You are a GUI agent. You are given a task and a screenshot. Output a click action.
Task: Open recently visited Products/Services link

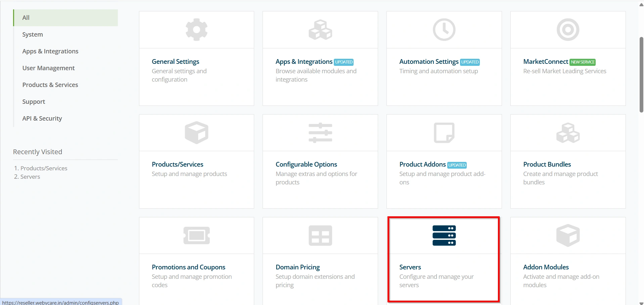coord(44,168)
